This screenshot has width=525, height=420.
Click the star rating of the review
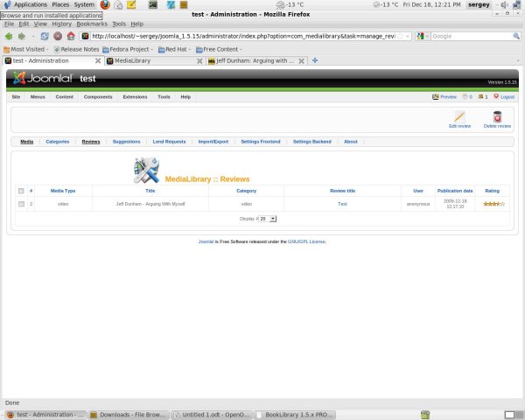pyautogui.click(x=493, y=204)
